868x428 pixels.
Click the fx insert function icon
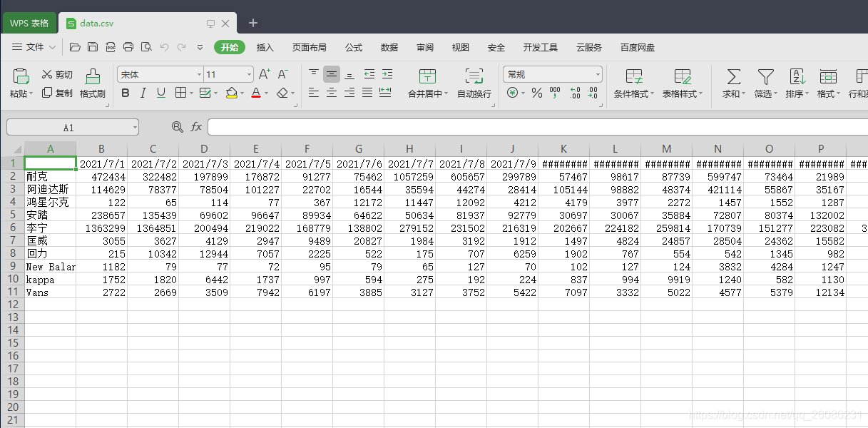(x=196, y=127)
